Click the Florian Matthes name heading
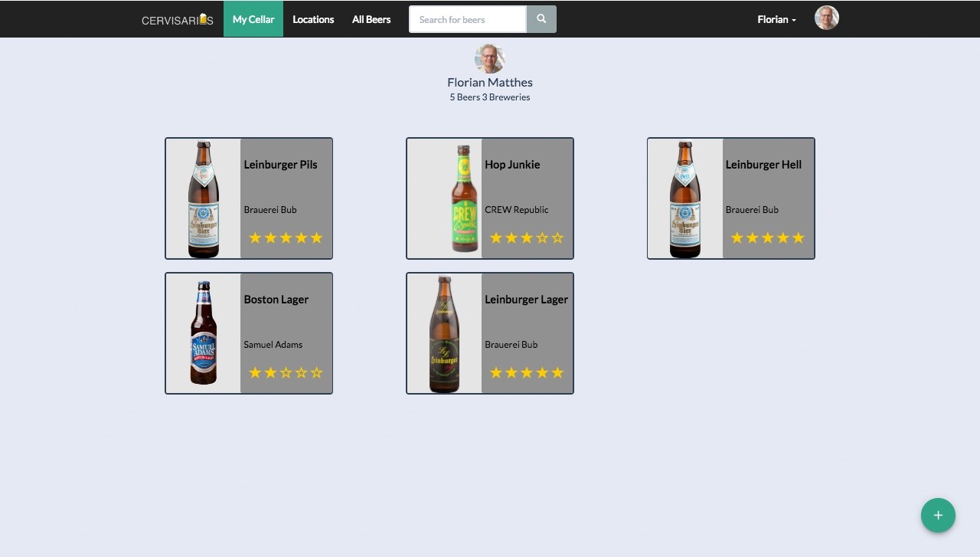The height and width of the screenshot is (557, 980). tap(490, 82)
